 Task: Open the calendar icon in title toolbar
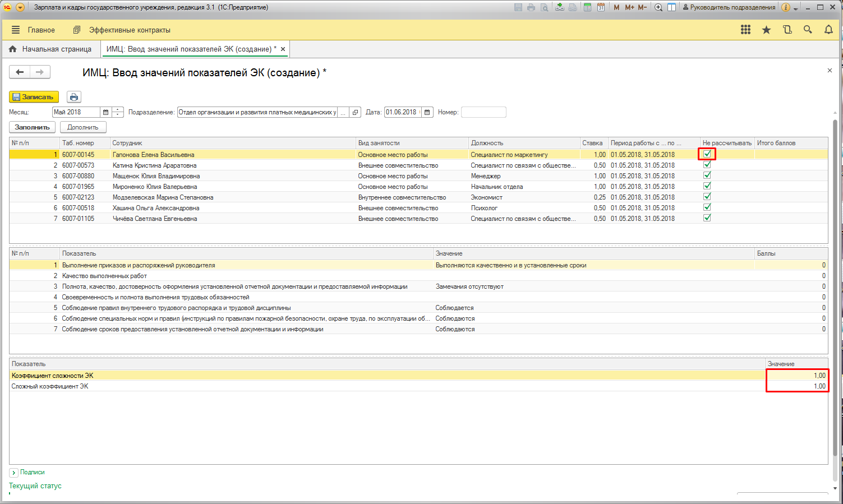[601, 7]
